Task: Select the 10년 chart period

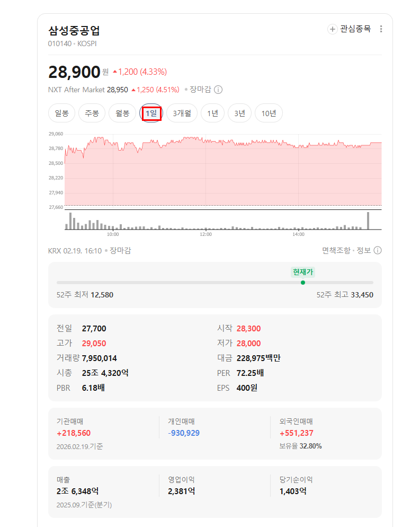Action: 269,113
